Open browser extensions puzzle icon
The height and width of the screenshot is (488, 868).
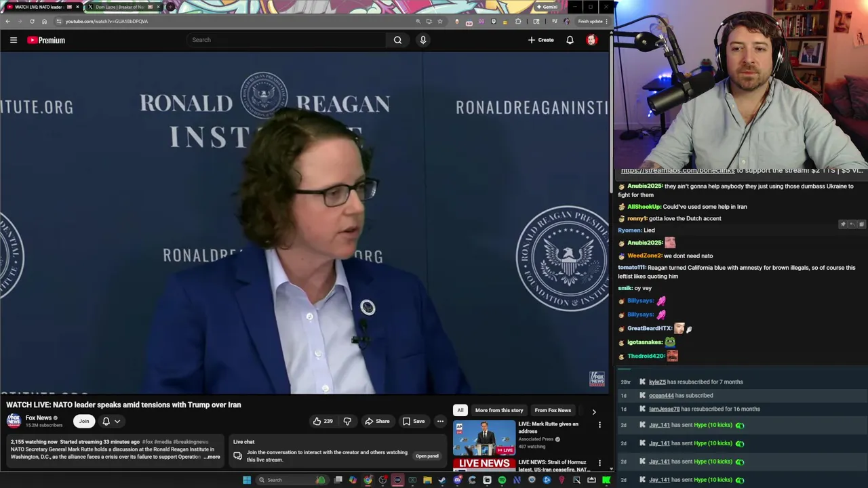click(518, 21)
